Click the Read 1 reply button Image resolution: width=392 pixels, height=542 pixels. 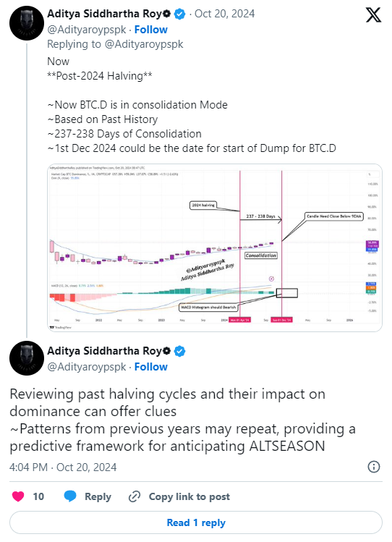tap(196, 522)
